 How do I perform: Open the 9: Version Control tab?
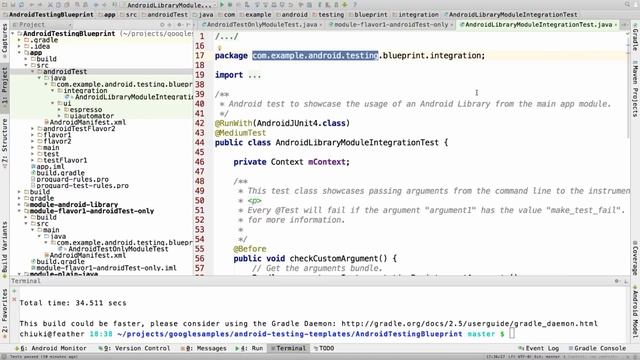click(x=134, y=348)
